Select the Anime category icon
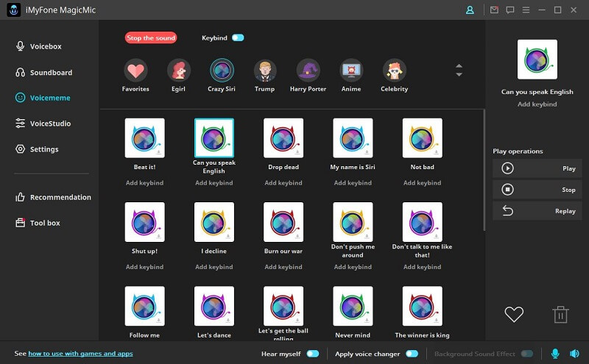Image resolution: width=589 pixels, height=364 pixels. tap(351, 70)
